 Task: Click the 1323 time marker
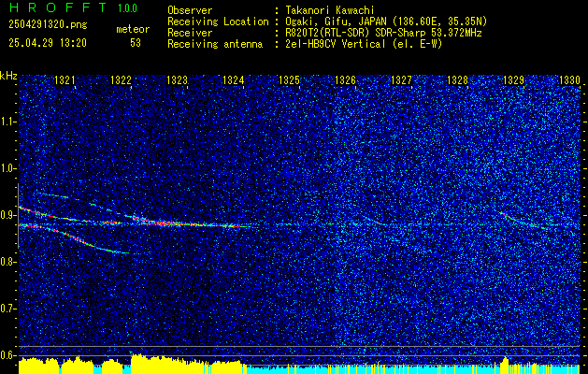(x=177, y=79)
